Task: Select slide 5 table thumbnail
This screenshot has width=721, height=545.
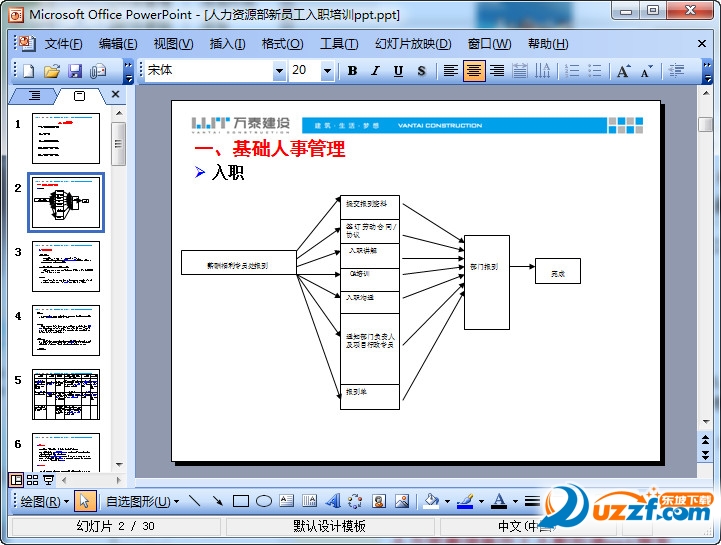Action: 66,394
